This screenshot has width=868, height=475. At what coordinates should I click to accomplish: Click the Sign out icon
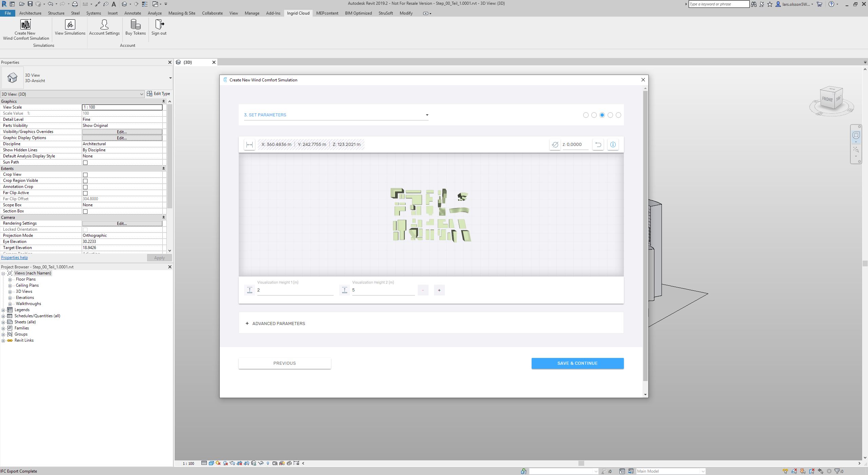point(159,25)
